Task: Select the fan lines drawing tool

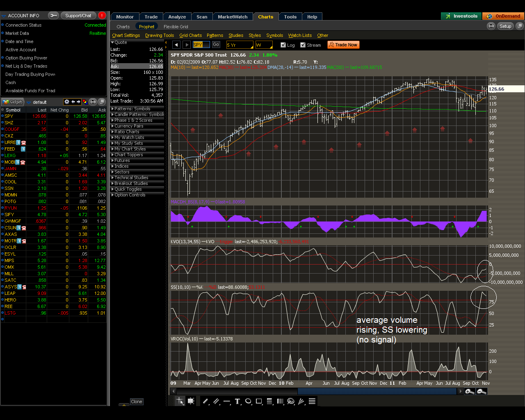Action: pos(301,401)
